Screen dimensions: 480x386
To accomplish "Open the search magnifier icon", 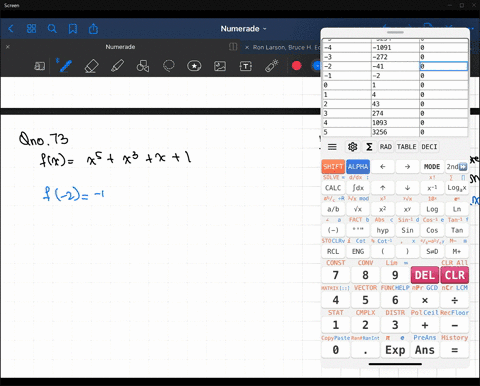I will point(52,29).
